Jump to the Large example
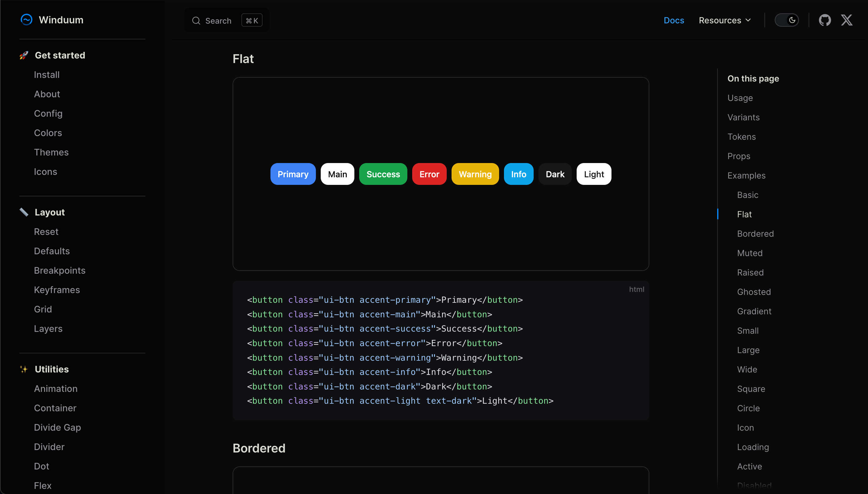 coord(748,350)
